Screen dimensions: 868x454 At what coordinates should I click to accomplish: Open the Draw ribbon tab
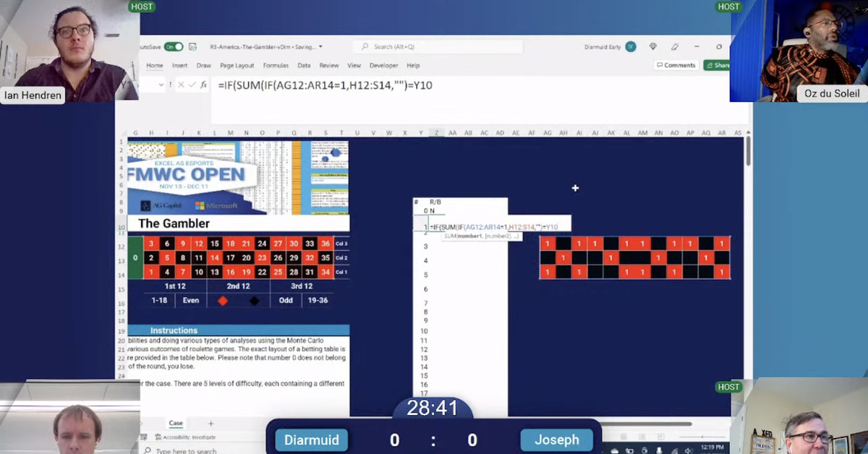[x=204, y=65]
